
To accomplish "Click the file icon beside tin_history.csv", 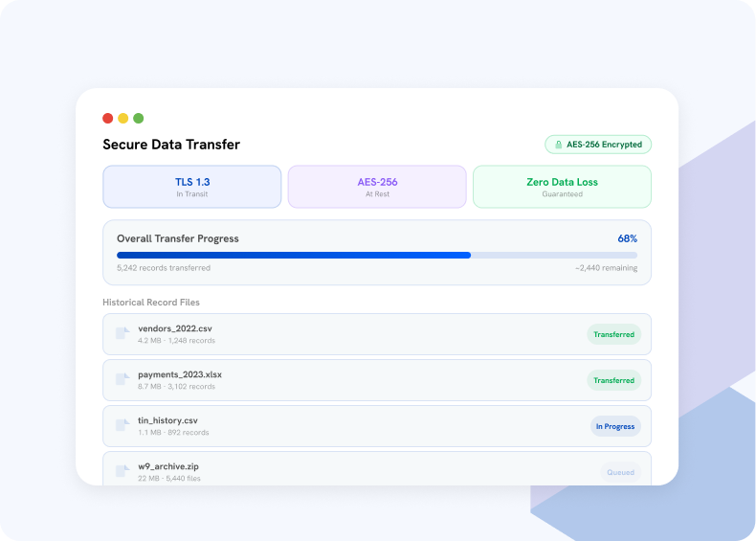I will pos(122,425).
